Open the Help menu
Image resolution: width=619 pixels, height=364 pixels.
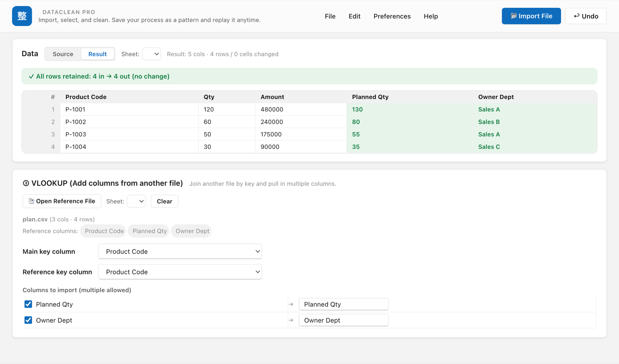pos(431,16)
